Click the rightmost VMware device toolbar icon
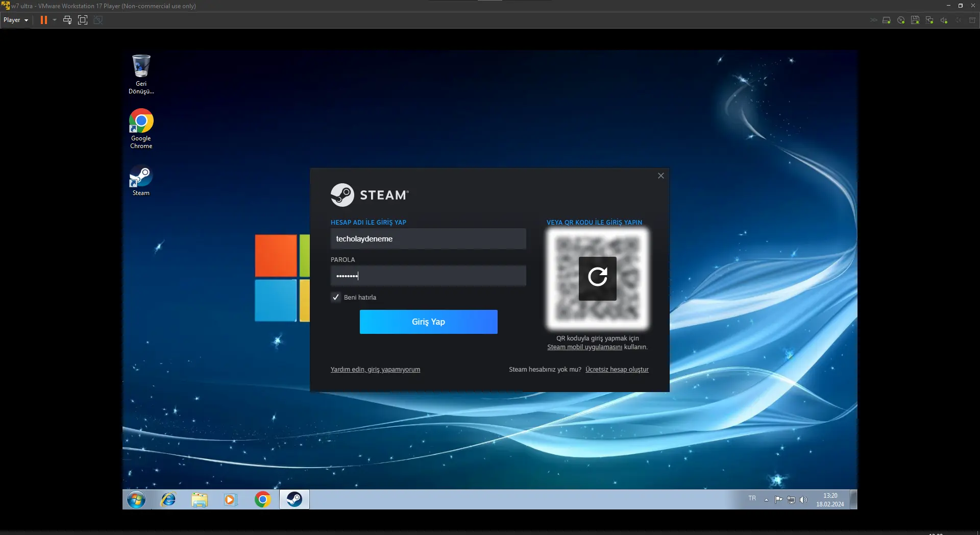This screenshot has width=980, height=535. click(972, 20)
